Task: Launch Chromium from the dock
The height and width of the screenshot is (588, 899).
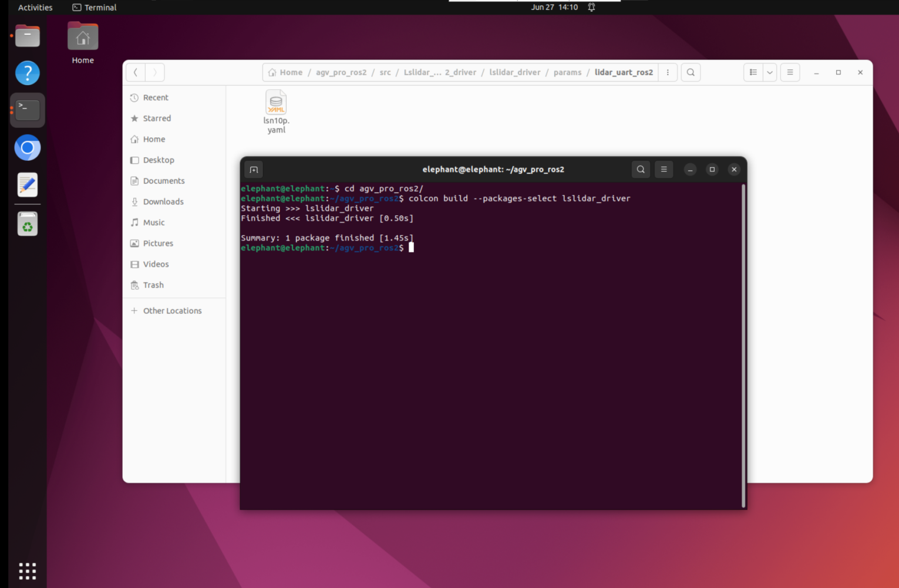Action: click(27, 148)
